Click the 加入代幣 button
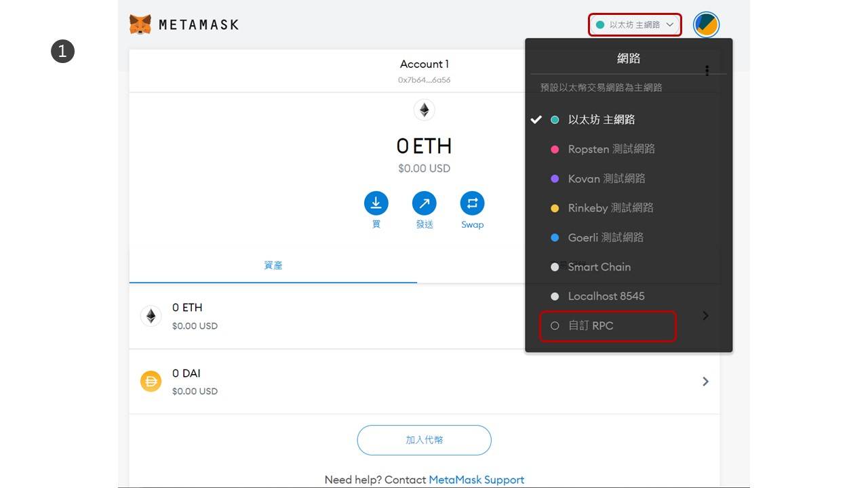The image size is (868, 488). point(424,440)
